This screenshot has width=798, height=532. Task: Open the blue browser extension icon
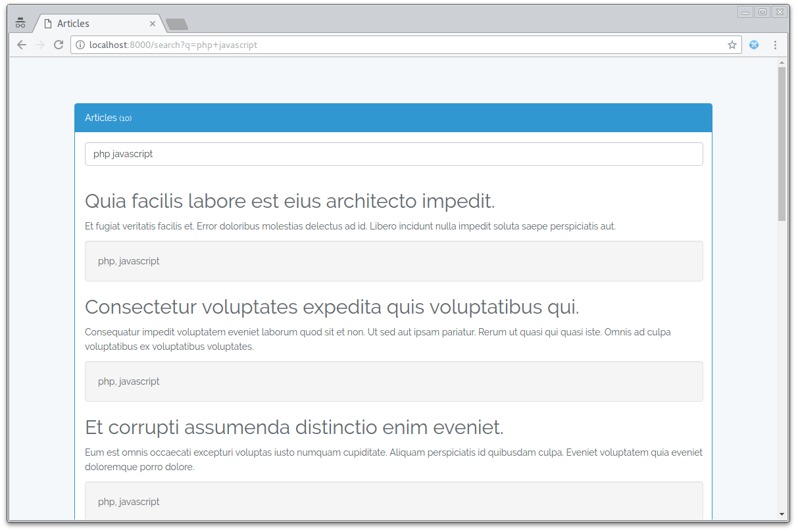click(754, 45)
